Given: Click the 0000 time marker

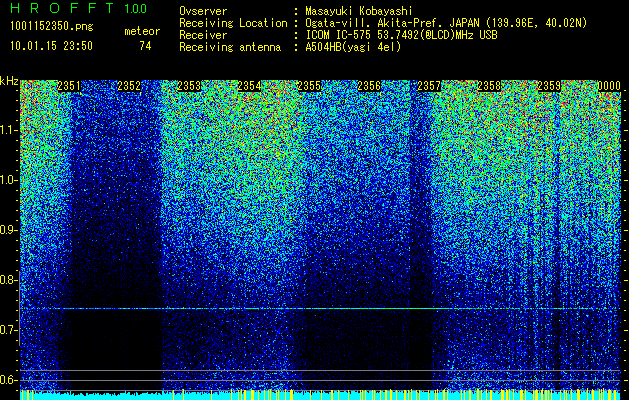Looking at the screenshot, I should point(609,86).
